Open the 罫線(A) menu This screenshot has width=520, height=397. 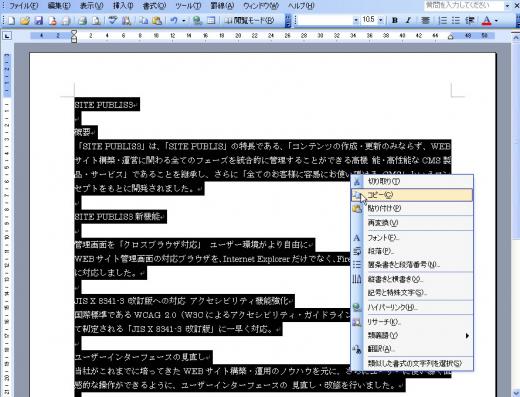pos(222,6)
